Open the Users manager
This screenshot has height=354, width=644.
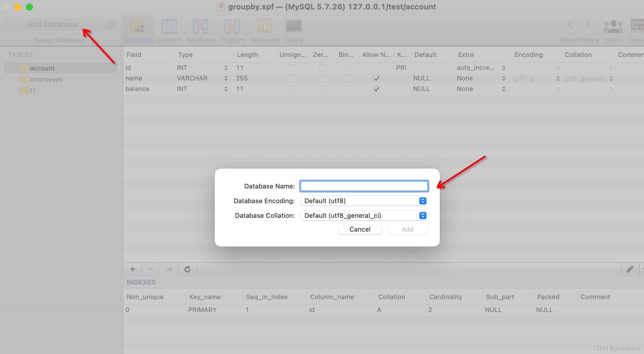click(613, 29)
